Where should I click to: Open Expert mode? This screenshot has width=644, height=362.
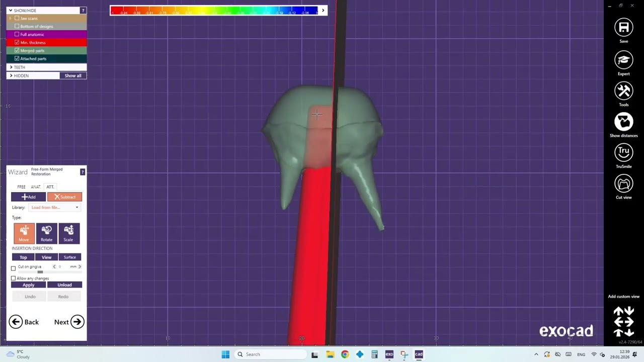(623, 60)
